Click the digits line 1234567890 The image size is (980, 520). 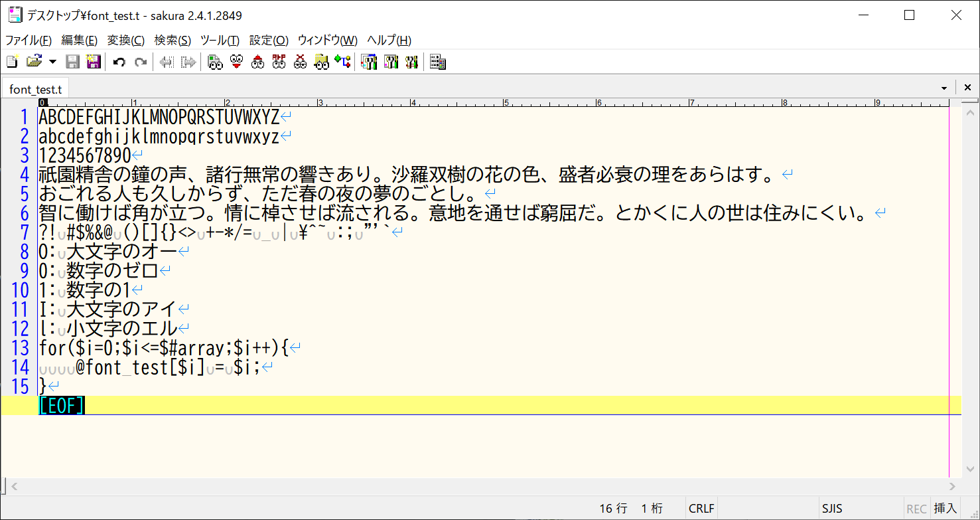(x=85, y=156)
